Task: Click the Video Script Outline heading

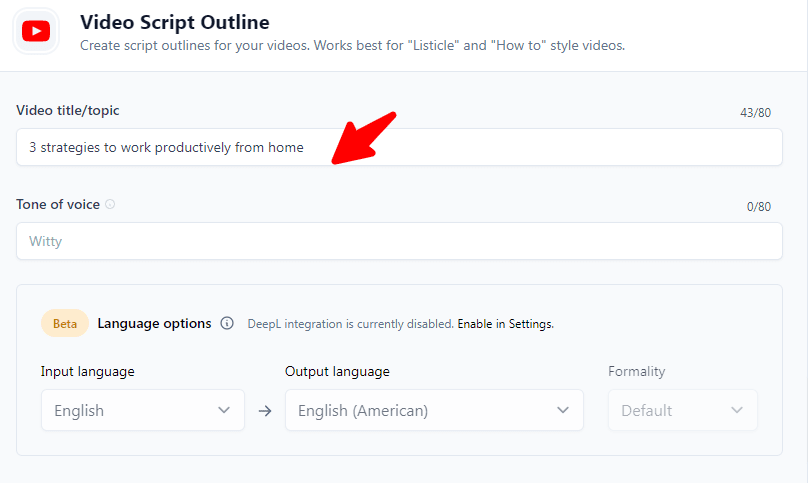Action: click(x=175, y=22)
